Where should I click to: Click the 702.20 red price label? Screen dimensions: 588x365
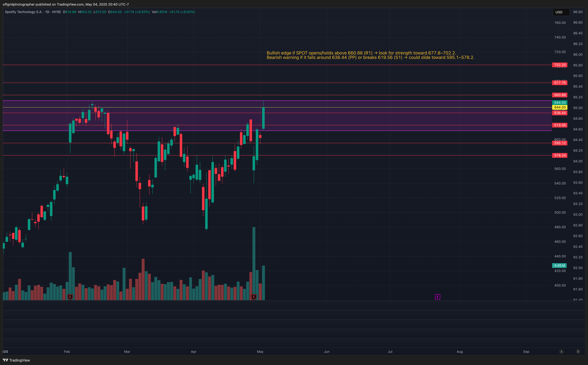(x=560, y=65)
